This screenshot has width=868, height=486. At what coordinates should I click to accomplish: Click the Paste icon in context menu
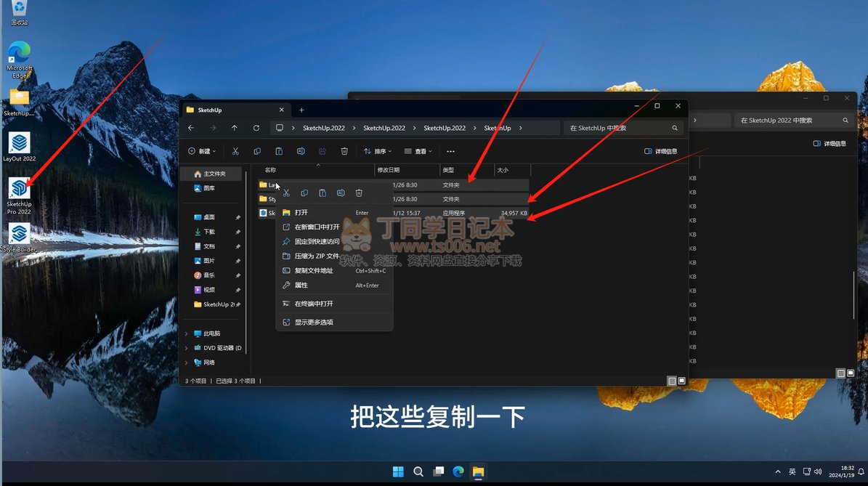click(323, 193)
